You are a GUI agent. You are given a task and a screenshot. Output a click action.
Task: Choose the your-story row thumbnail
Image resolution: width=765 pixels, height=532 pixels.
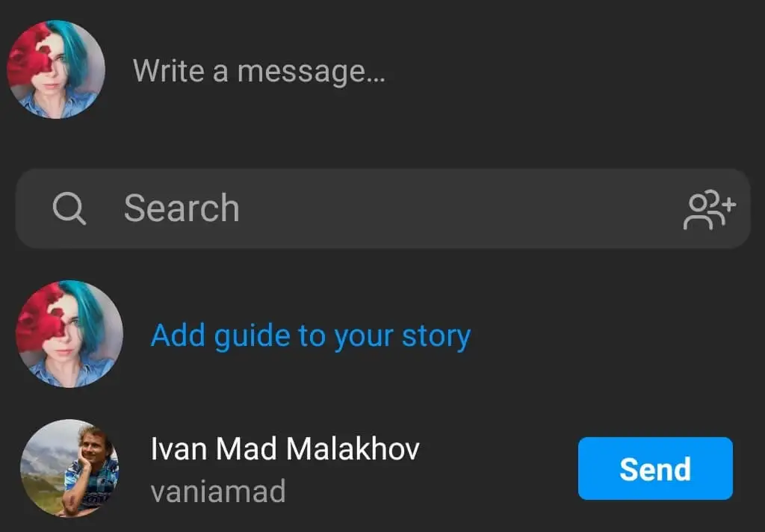tap(69, 334)
